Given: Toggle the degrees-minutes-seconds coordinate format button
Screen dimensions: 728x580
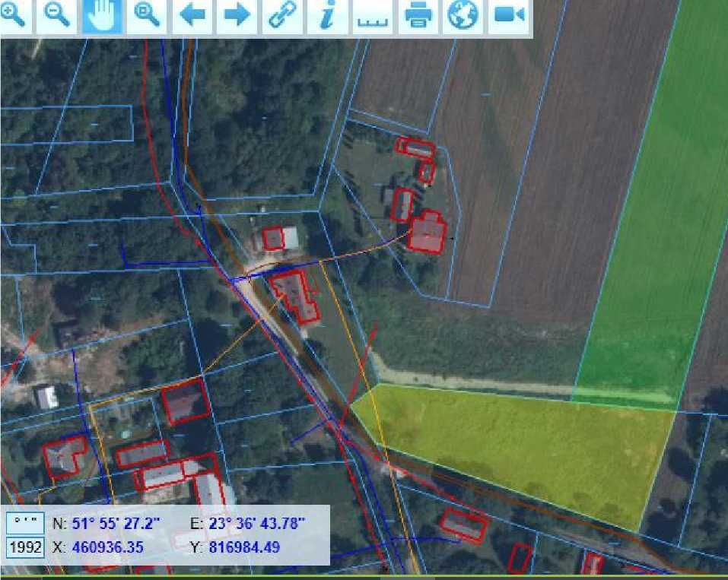Looking at the screenshot, I should tap(26, 524).
